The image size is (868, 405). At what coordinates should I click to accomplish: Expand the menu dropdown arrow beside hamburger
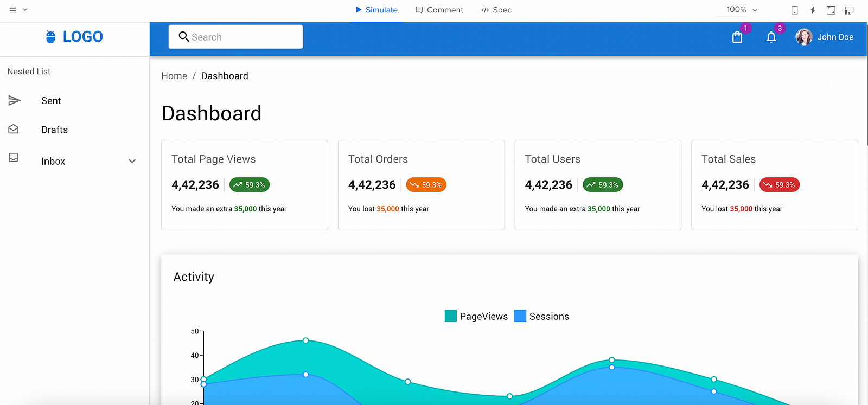tap(25, 10)
